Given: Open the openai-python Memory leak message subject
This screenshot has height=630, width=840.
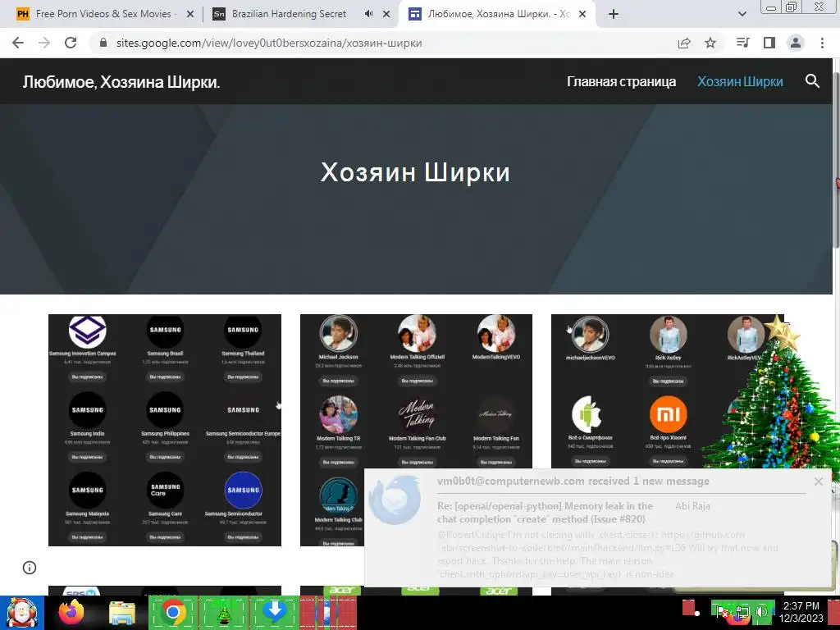Looking at the screenshot, I should pos(545,512).
